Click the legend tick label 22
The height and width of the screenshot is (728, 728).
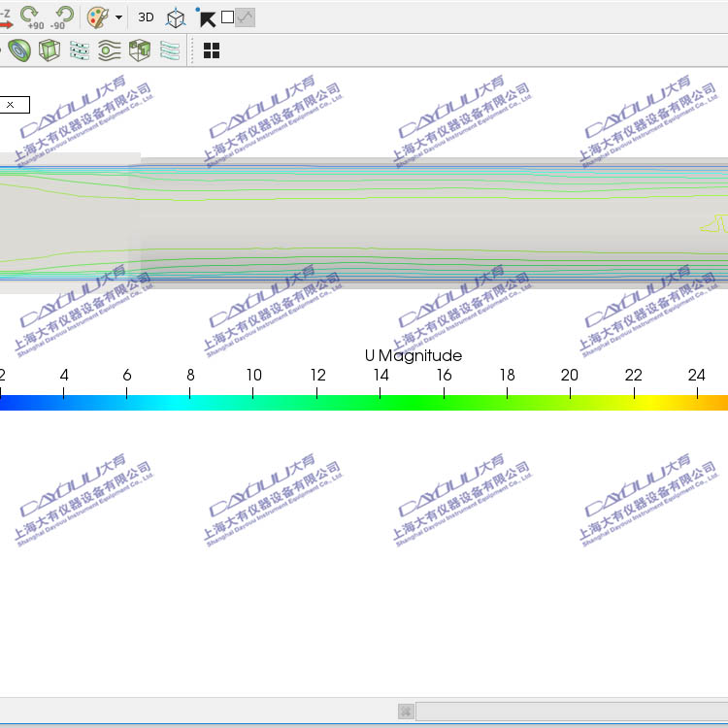(634, 375)
